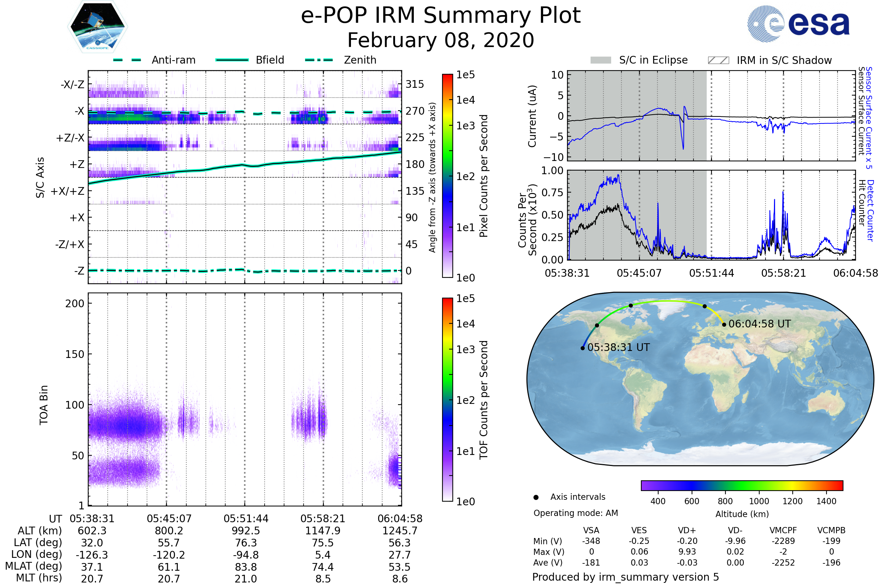
Task: Click the Operating mode: AM label
Action: 576,513
